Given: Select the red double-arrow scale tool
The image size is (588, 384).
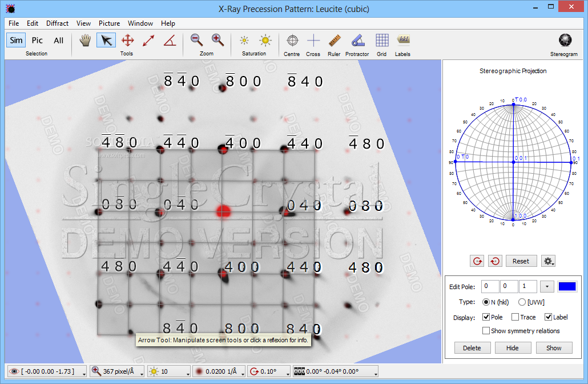Looking at the screenshot, I should point(148,40).
